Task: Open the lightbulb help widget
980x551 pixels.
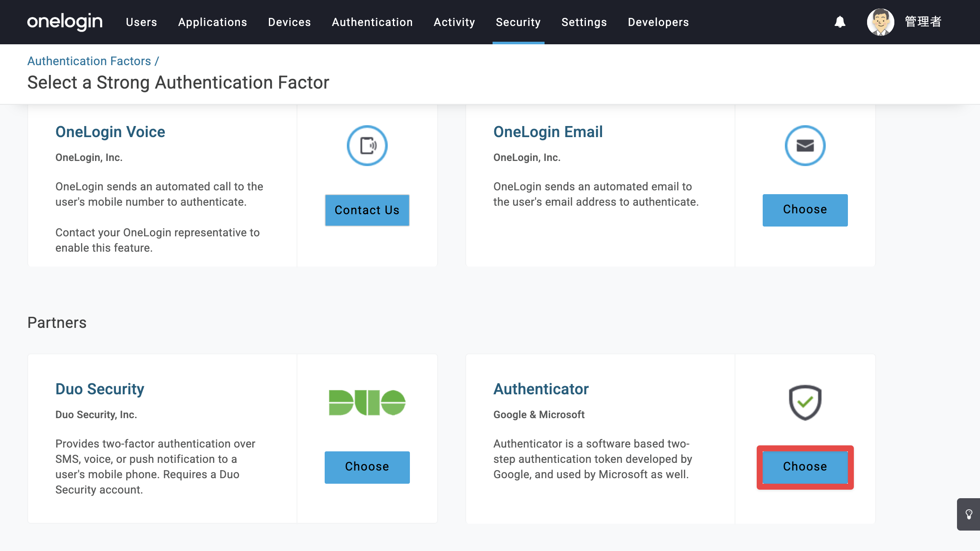Action: (968, 514)
